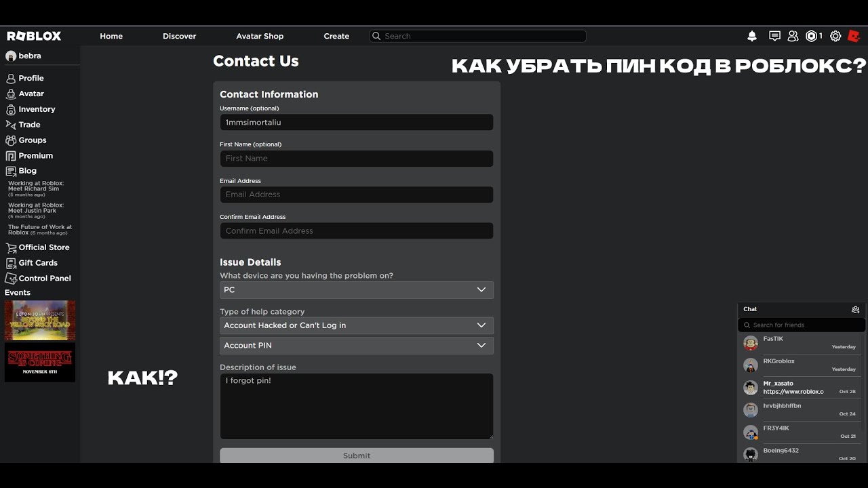The width and height of the screenshot is (868, 488).
Task: Open the friends icon in header
Action: (x=793, y=36)
